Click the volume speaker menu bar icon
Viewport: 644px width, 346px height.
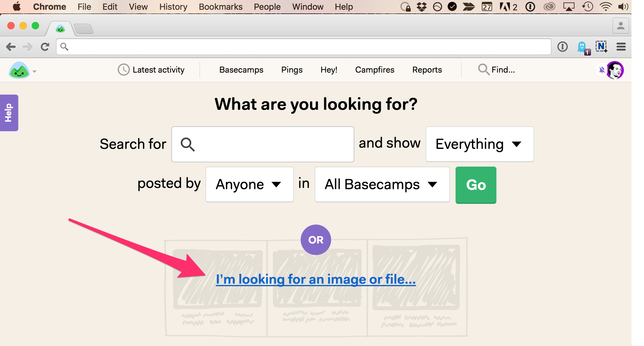pyautogui.click(x=623, y=6)
